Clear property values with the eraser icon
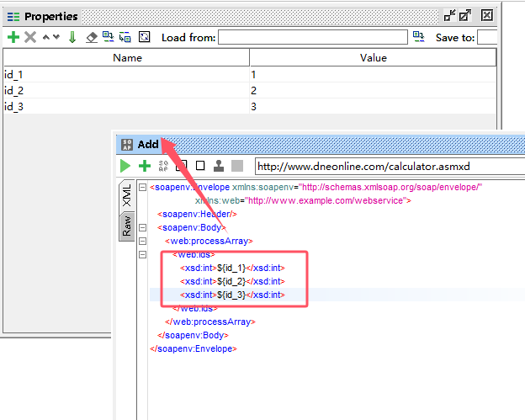 click(92, 37)
